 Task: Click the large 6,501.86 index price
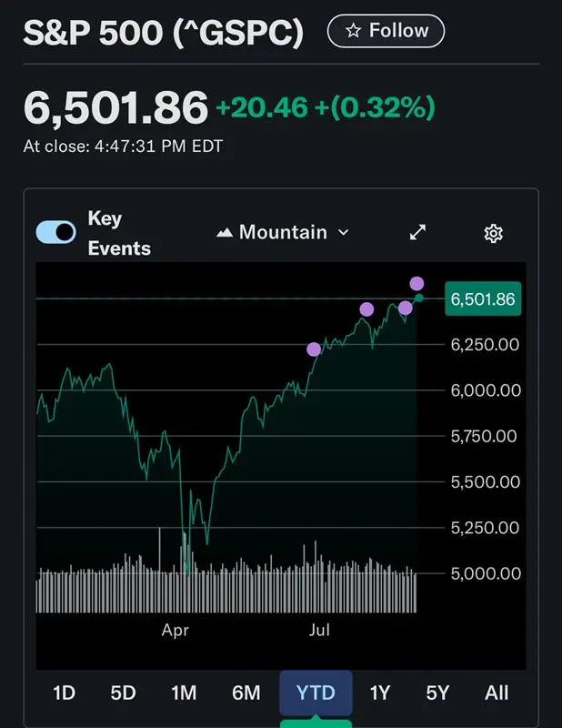tap(115, 107)
